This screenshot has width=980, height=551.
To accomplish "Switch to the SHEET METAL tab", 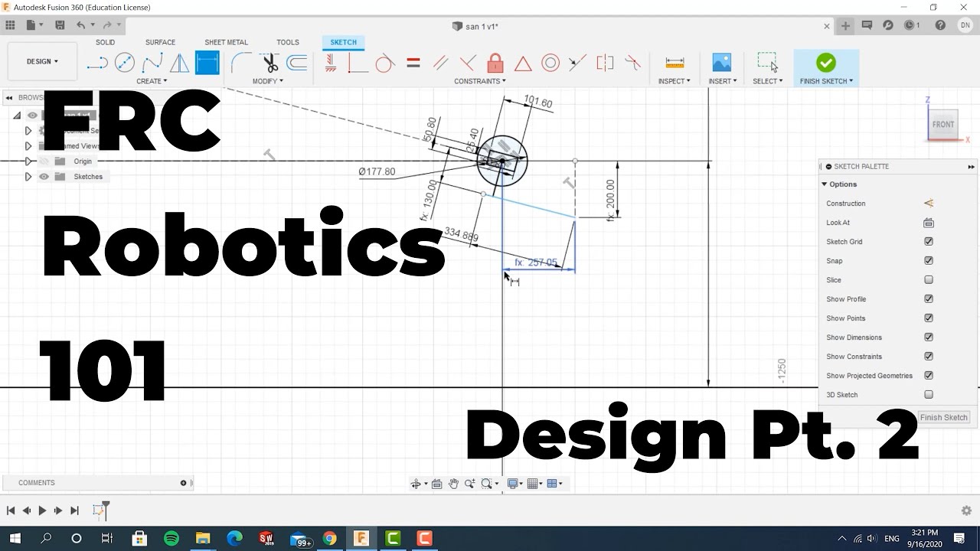I will point(226,42).
